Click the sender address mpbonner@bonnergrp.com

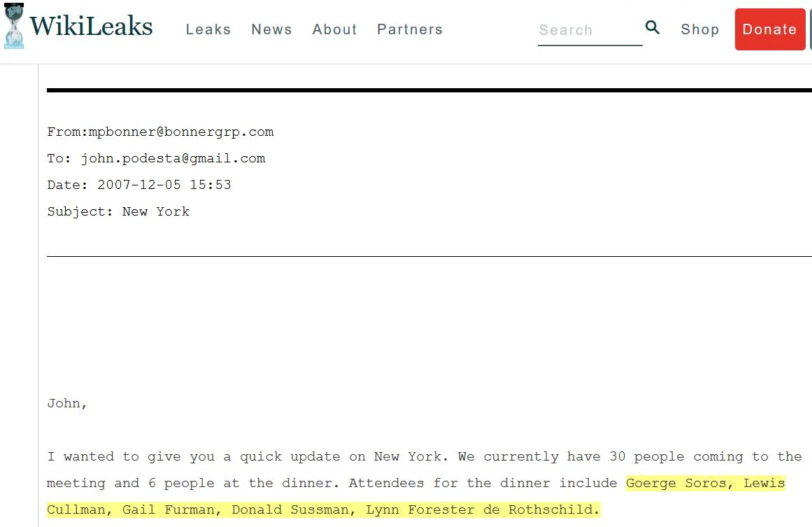click(x=180, y=132)
